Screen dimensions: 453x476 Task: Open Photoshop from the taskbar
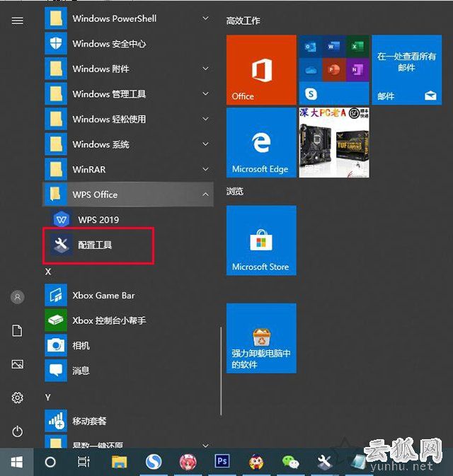pyautogui.click(x=222, y=462)
